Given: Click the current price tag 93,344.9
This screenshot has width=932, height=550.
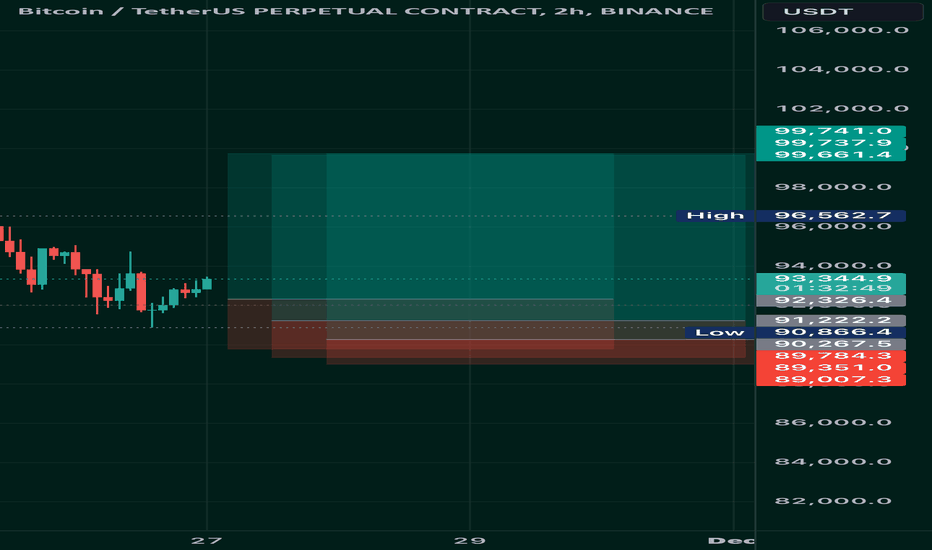Looking at the screenshot, I should click(x=831, y=278).
